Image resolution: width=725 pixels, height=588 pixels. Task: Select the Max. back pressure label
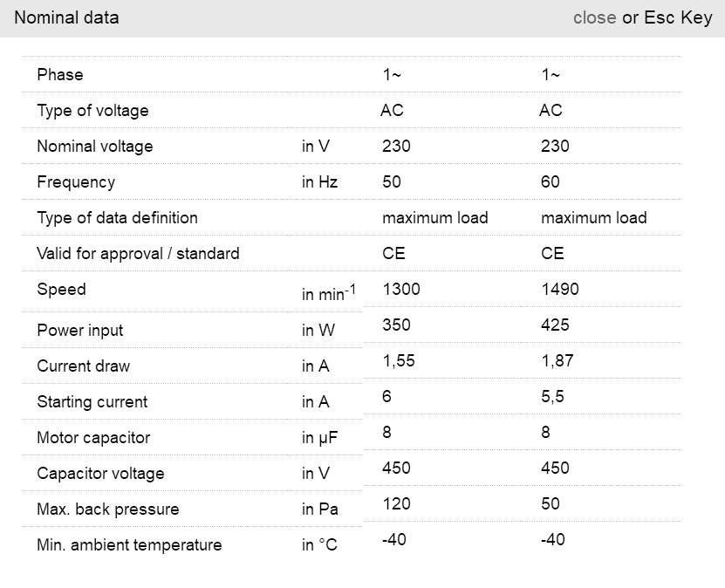(107, 509)
